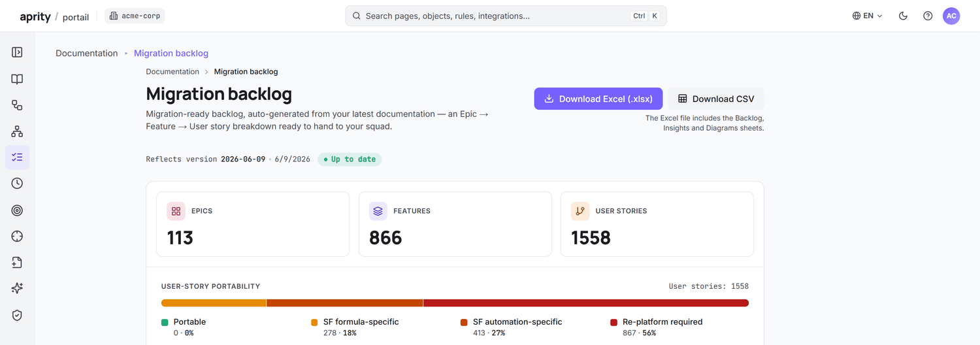Click the search field for pages and objects

pyautogui.click(x=506, y=16)
